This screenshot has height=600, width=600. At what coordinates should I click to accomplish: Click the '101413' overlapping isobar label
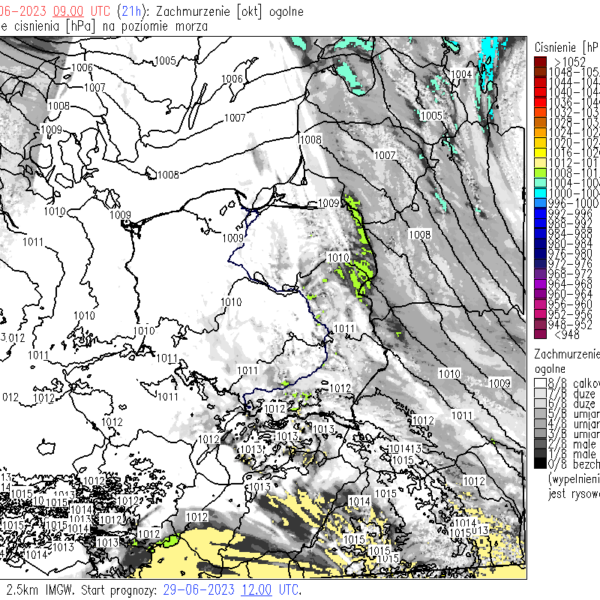coord(404,449)
